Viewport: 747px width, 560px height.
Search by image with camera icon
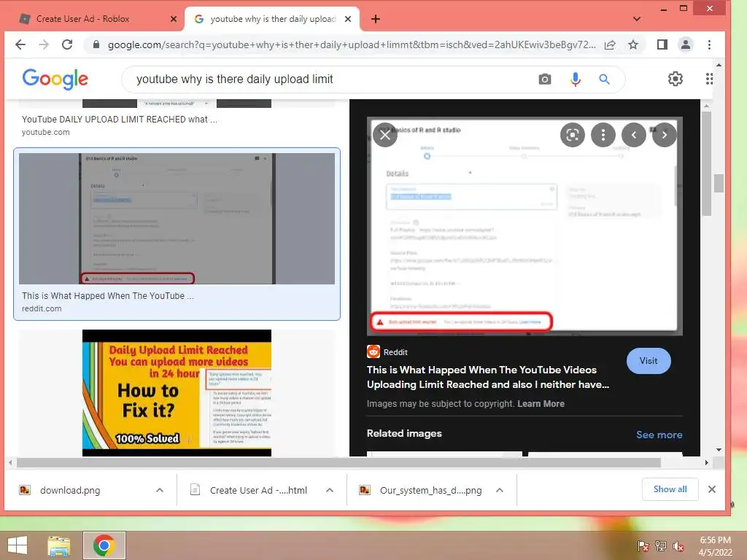point(544,79)
